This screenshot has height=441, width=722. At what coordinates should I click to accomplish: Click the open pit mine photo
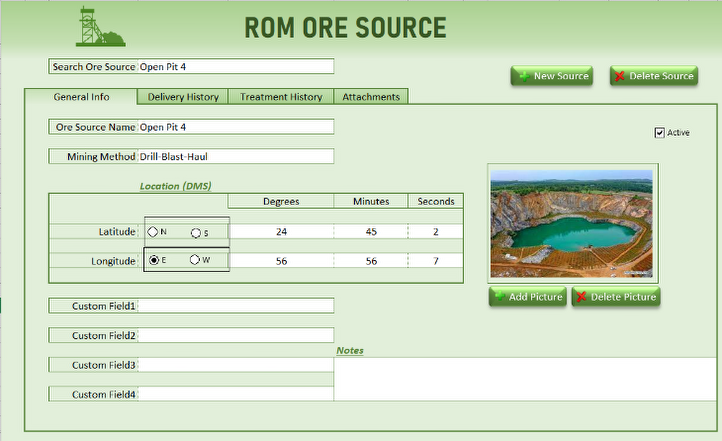pos(571,224)
